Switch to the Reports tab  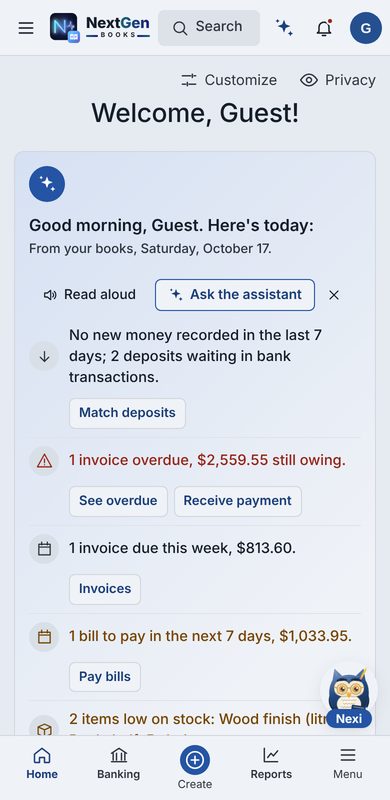tap(271, 764)
